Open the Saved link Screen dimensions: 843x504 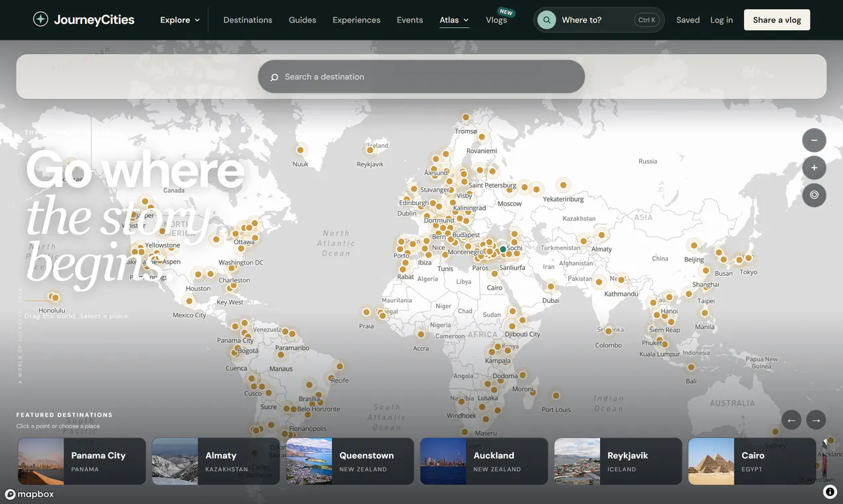click(x=688, y=20)
